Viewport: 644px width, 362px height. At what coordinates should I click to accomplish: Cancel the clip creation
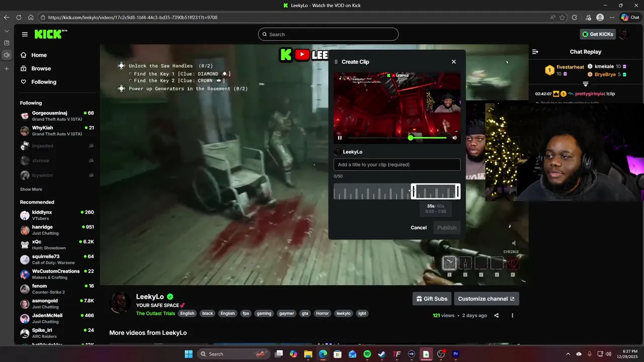click(x=419, y=228)
